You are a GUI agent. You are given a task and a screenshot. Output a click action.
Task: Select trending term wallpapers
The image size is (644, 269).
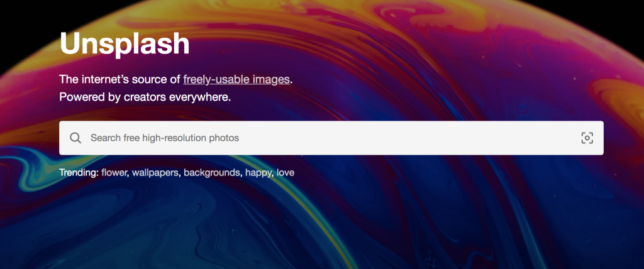coord(155,173)
